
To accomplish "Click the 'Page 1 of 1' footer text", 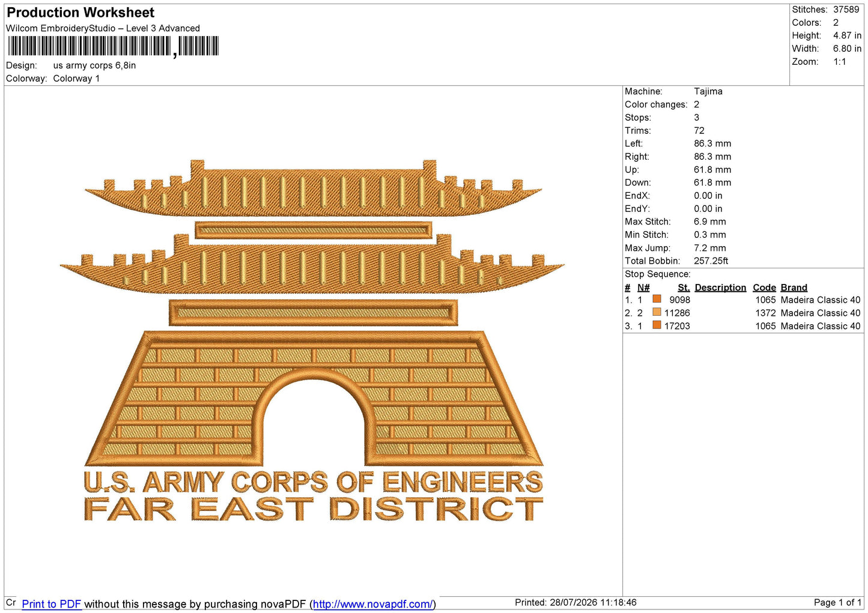I will 837,602.
